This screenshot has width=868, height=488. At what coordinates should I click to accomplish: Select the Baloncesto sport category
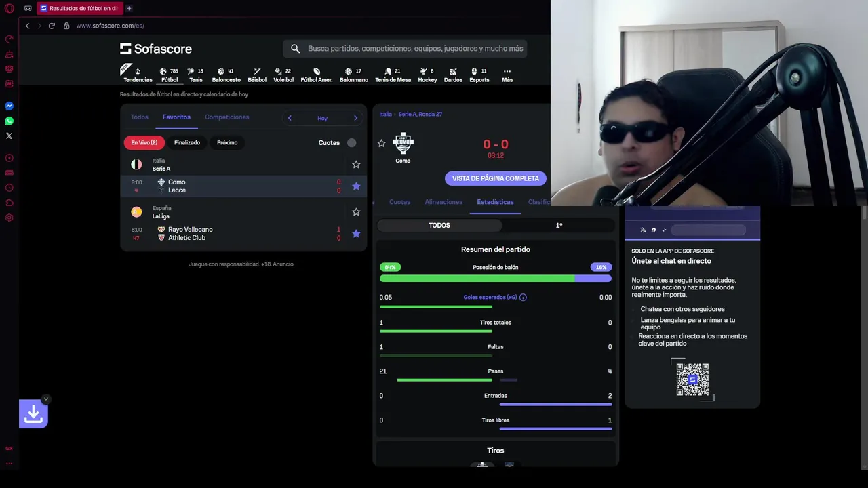point(226,75)
